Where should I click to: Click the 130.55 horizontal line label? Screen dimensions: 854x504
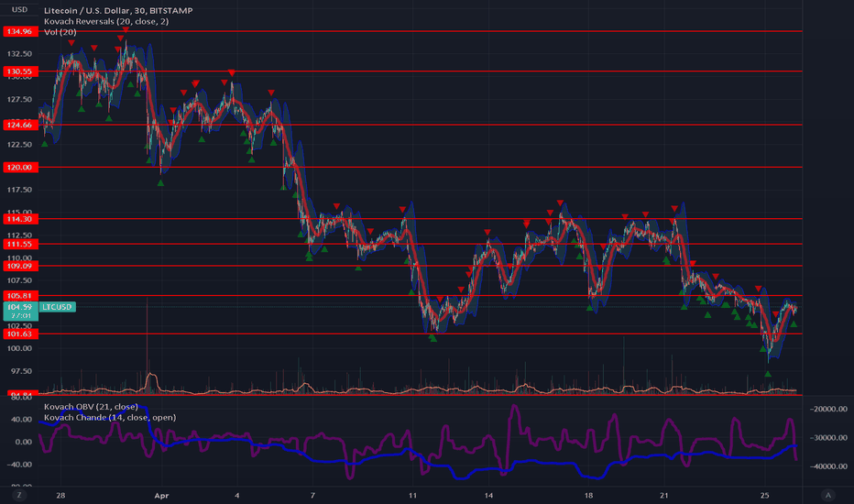coord(20,71)
